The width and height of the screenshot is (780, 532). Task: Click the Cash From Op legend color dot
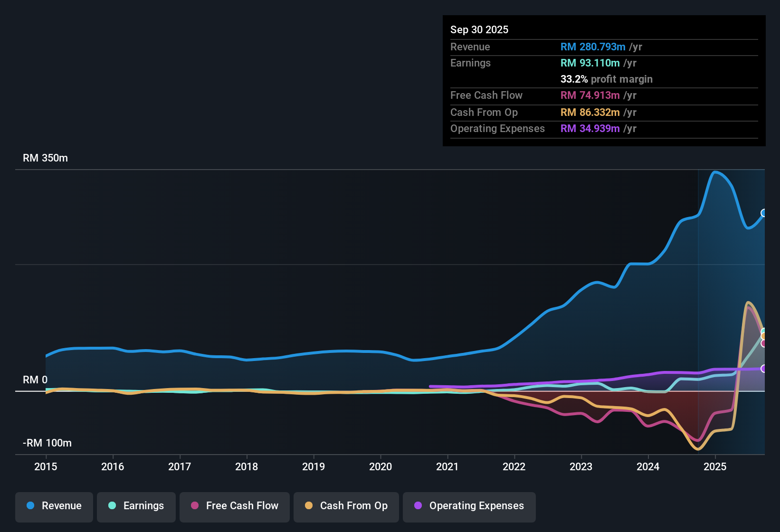[309, 506]
